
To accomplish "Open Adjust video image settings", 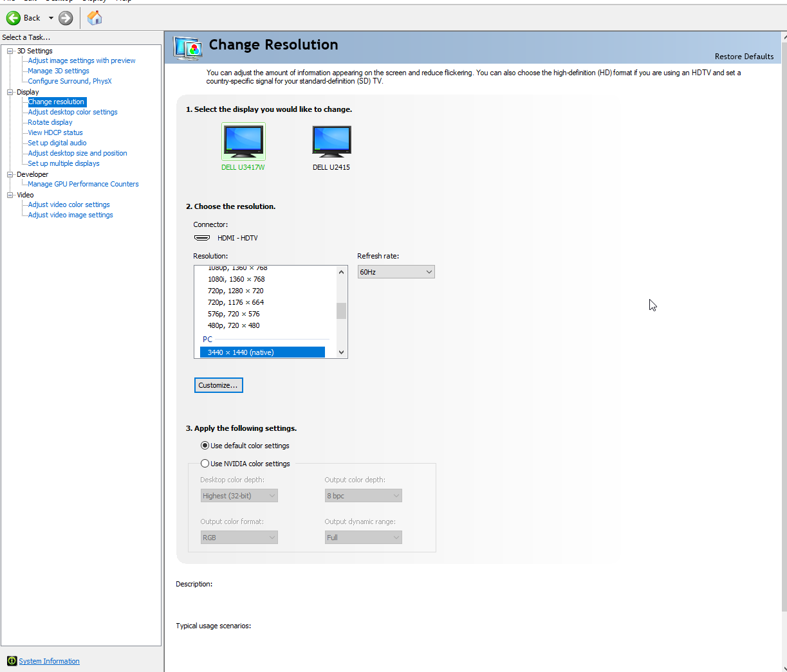I will tap(70, 215).
